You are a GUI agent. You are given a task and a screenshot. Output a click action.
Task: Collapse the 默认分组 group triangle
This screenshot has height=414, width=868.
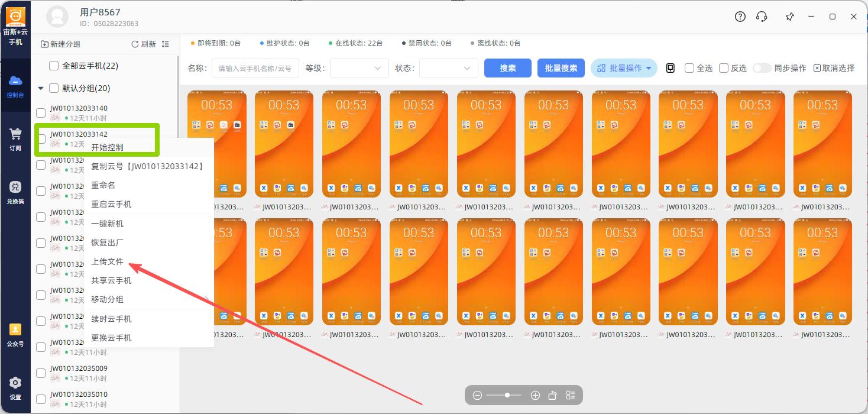pyautogui.click(x=41, y=88)
